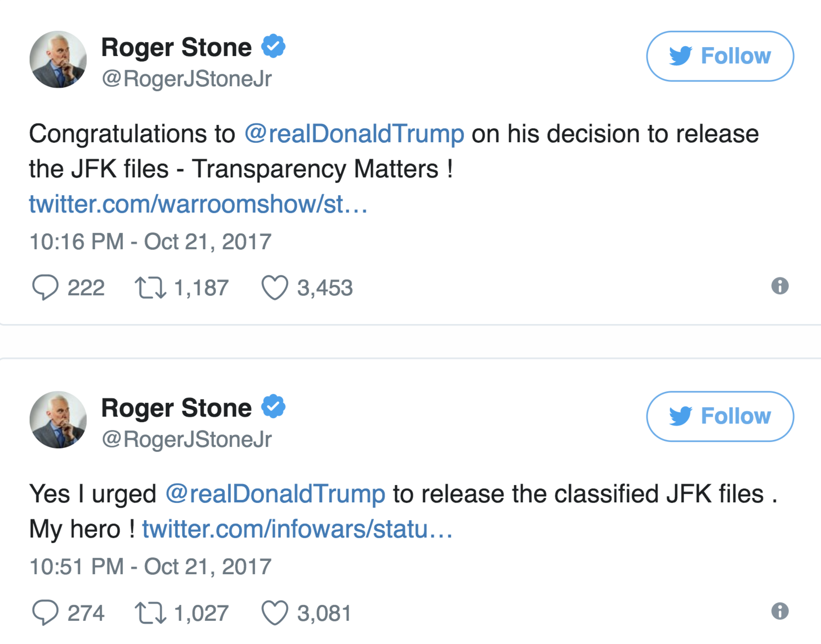This screenshot has width=821, height=644.
Task: Reply to the 'My hero' tweet
Action: pyautogui.click(x=45, y=613)
